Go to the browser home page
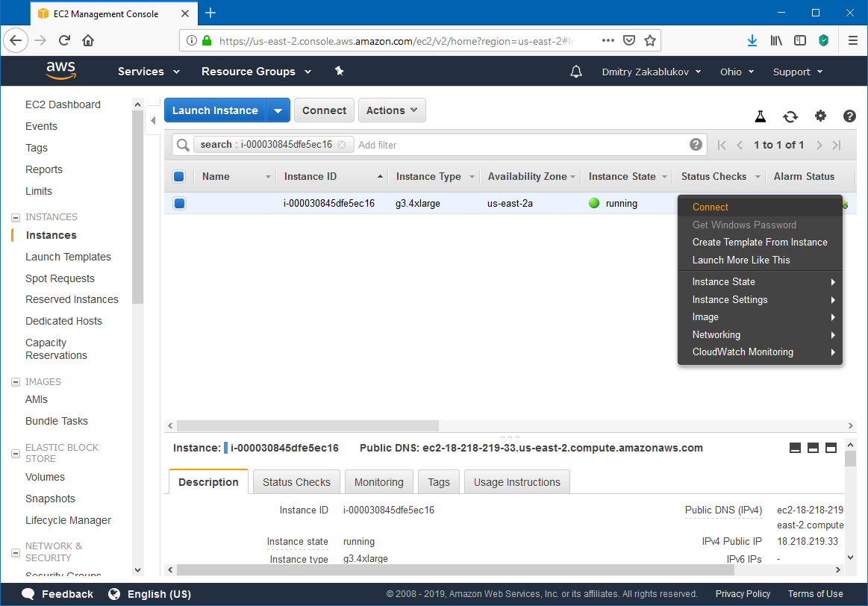Viewport: 868px width, 606px height. (88, 40)
